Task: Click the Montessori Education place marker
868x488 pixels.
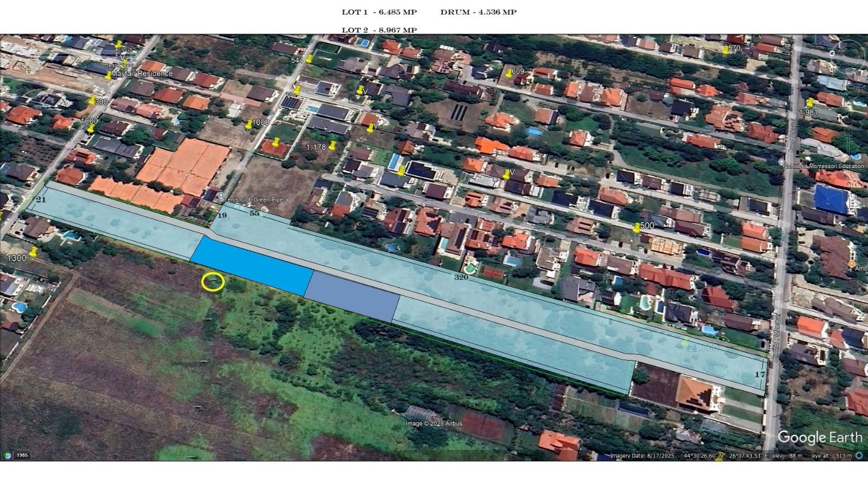Action: tap(781, 162)
